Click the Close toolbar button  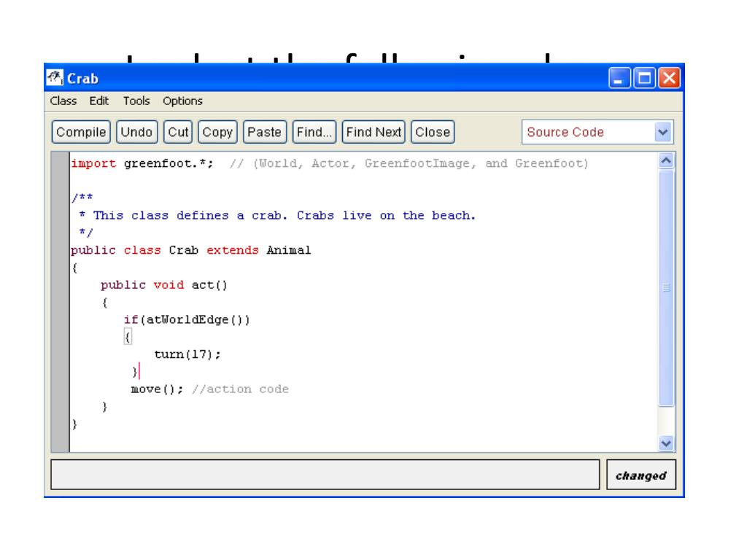click(x=433, y=132)
